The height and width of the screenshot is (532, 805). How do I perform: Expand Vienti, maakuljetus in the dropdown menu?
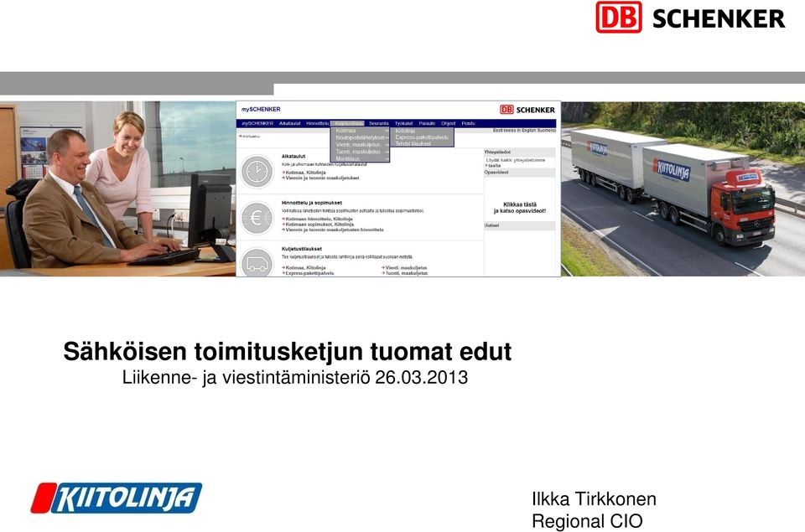pos(360,145)
